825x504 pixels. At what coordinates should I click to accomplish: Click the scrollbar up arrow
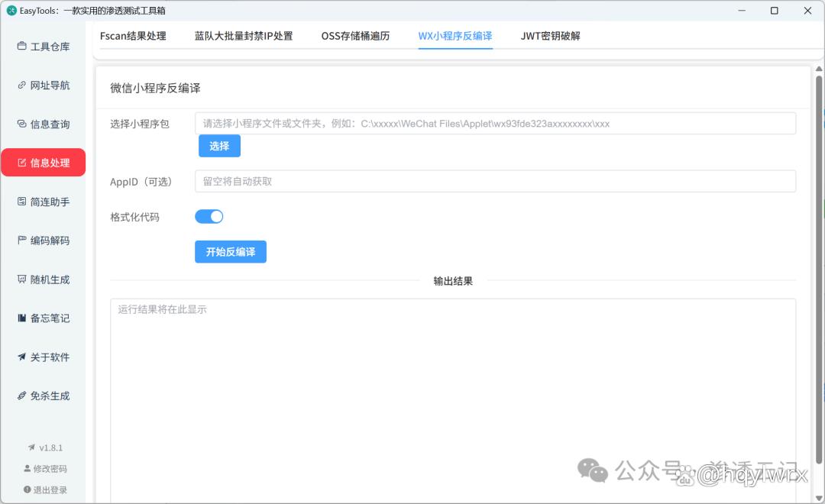coord(819,69)
